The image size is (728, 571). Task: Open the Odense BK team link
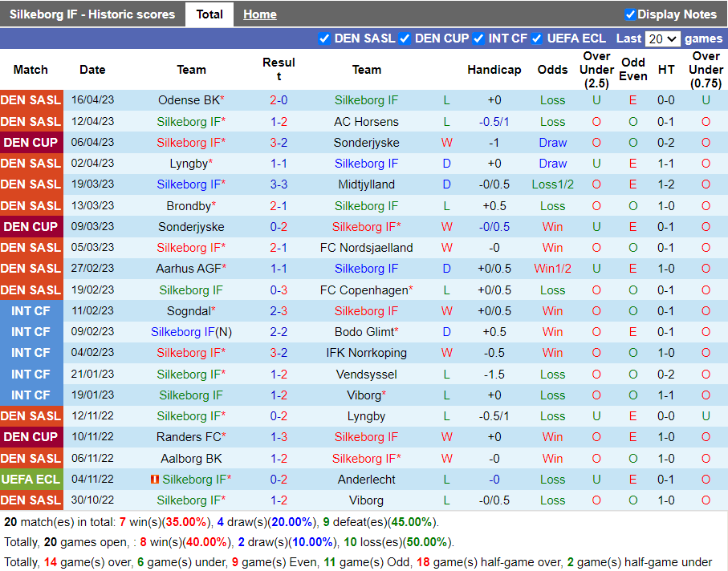pos(189,100)
